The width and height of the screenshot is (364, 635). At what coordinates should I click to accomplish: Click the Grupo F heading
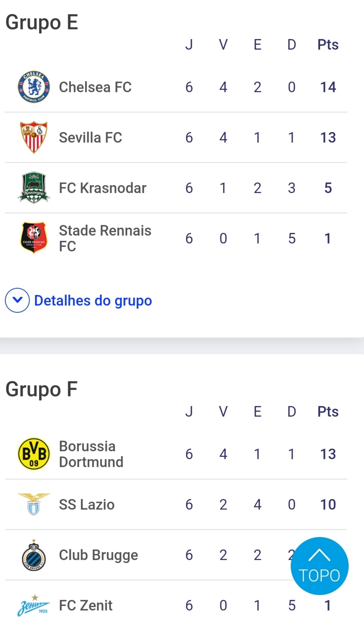41,389
